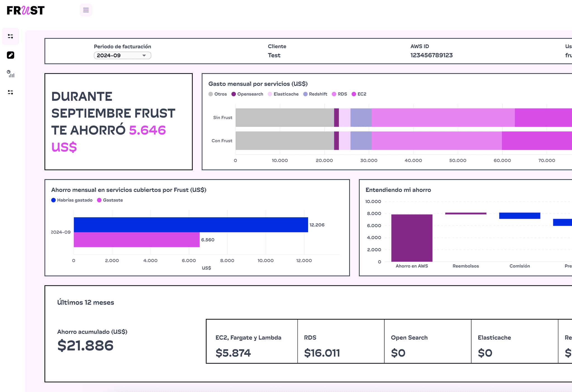
Task: Click the Cliente value Test
Action: (x=274, y=55)
